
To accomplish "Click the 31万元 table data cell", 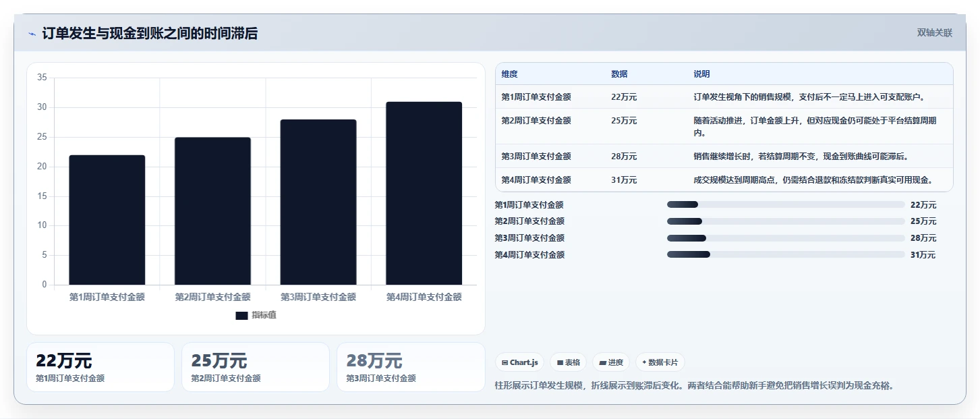I will (624, 180).
